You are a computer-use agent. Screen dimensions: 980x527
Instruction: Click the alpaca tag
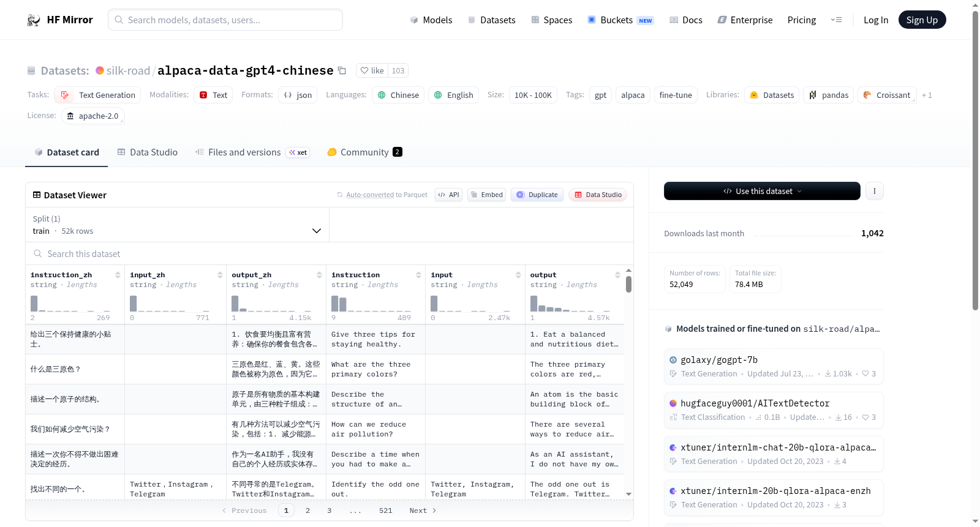[633, 95]
